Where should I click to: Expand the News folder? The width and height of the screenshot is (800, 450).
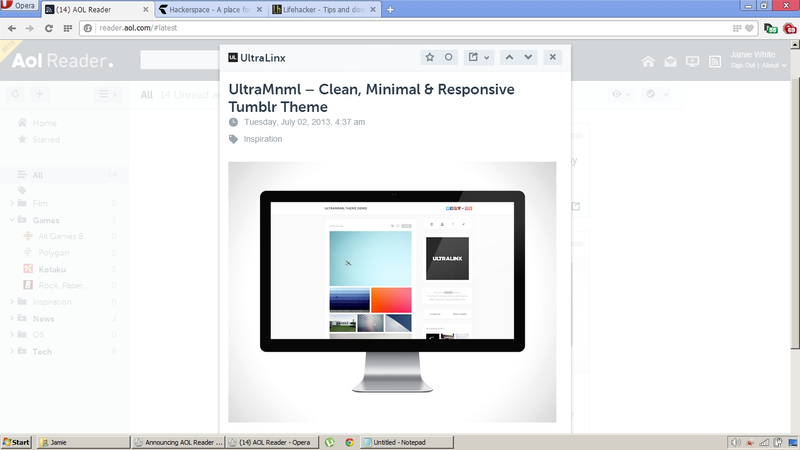12,318
